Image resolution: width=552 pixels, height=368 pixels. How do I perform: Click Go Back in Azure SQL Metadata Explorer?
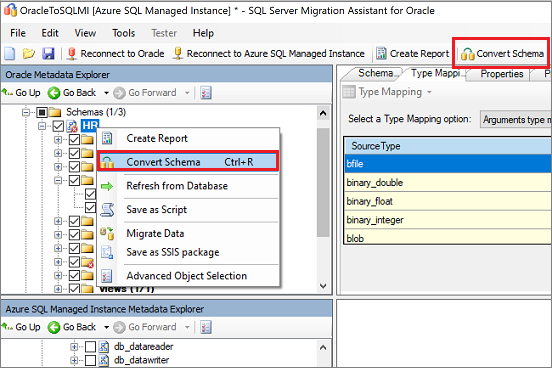[72, 327]
